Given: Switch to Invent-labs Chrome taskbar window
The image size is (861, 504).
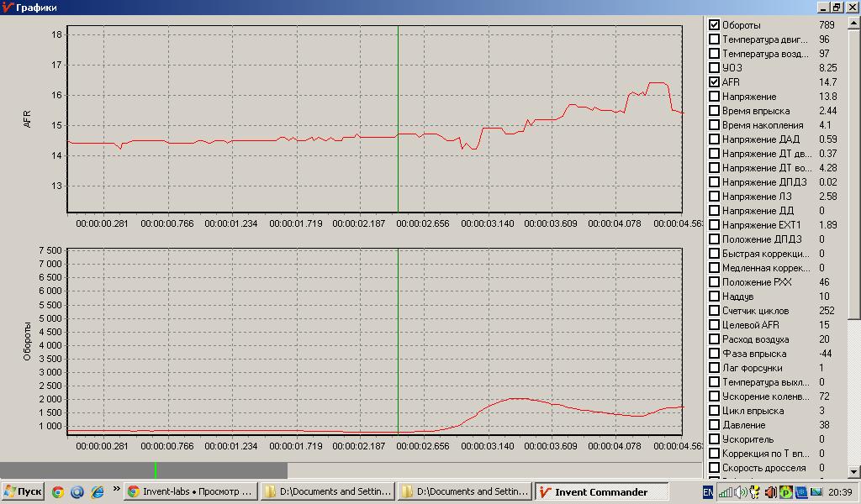Looking at the screenshot, I should click(x=190, y=491).
